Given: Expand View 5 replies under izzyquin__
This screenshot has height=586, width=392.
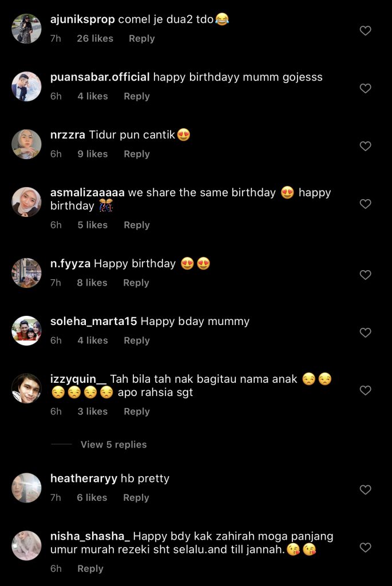Looking at the screenshot, I should coord(113,445).
